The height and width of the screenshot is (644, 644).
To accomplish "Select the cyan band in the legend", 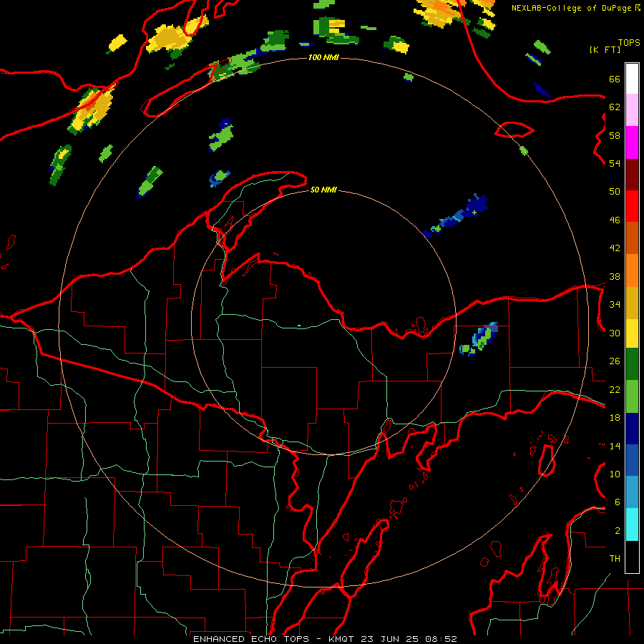I will coord(632,525).
